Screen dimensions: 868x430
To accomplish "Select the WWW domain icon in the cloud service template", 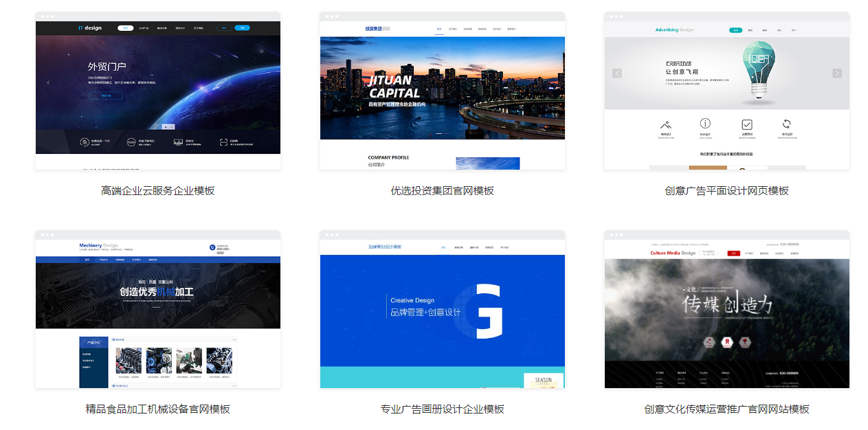I will coord(131,142).
